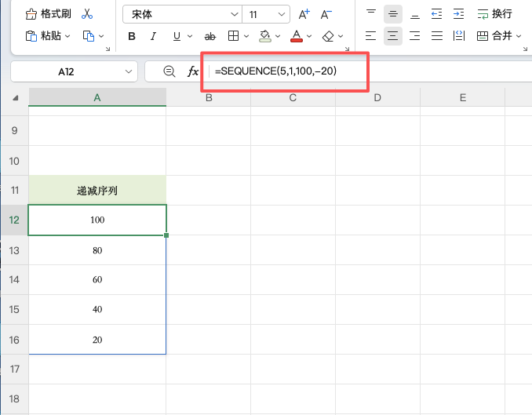Increase font size with A+ icon
Image resolution: width=532 pixels, height=415 pixels.
304,14
